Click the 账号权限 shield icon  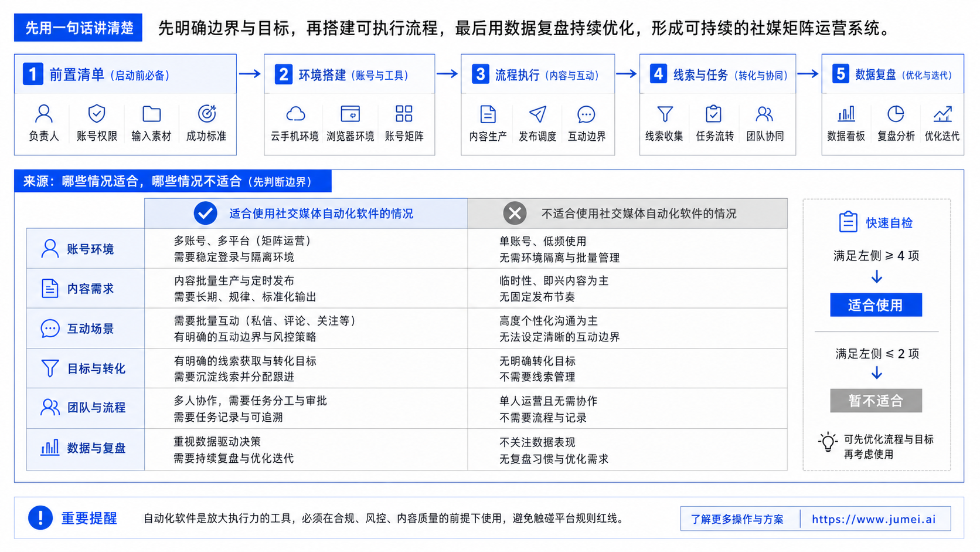point(97,113)
